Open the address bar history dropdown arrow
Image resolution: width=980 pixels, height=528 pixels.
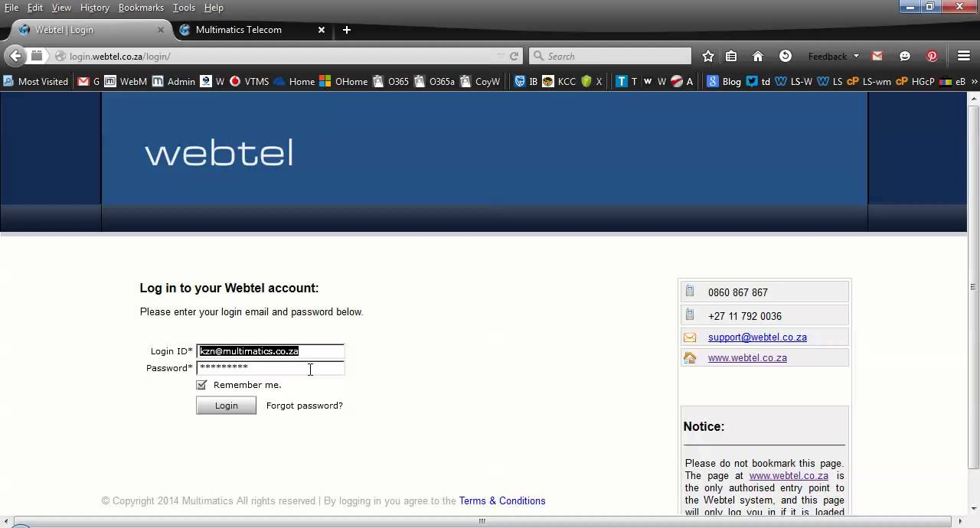(x=501, y=56)
